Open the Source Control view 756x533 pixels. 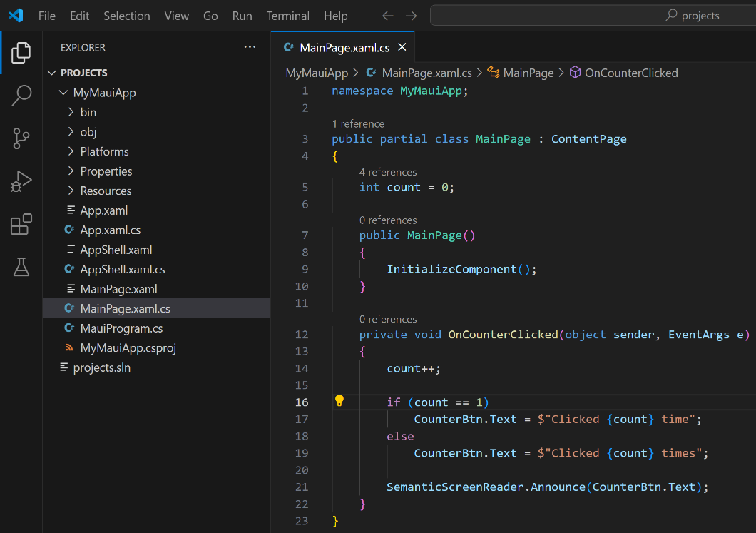click(x=21, y=139)
